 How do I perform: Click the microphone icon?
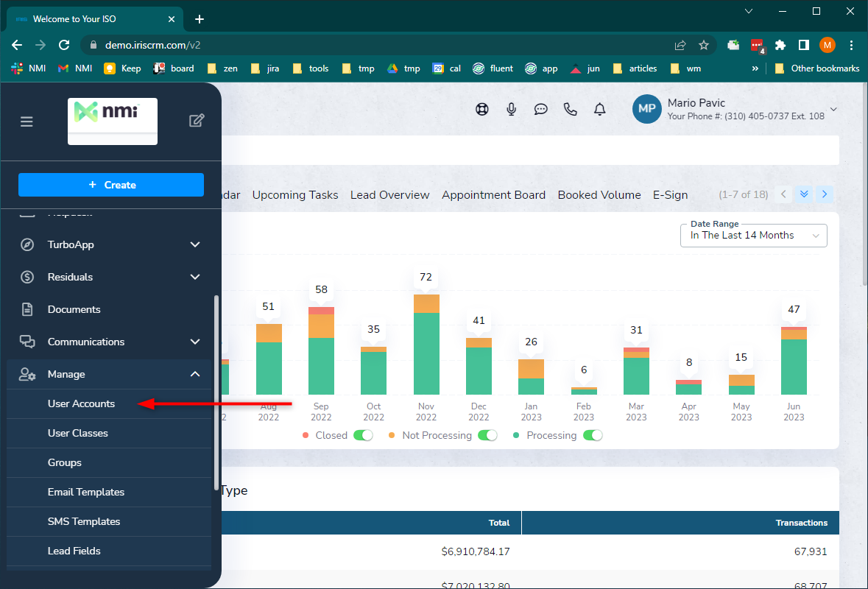click(512, 109)
